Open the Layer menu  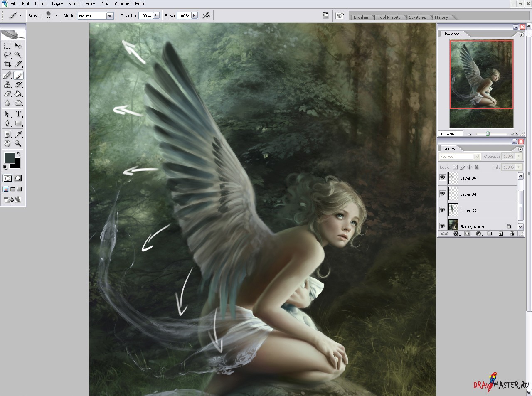[x=57, y=4]
